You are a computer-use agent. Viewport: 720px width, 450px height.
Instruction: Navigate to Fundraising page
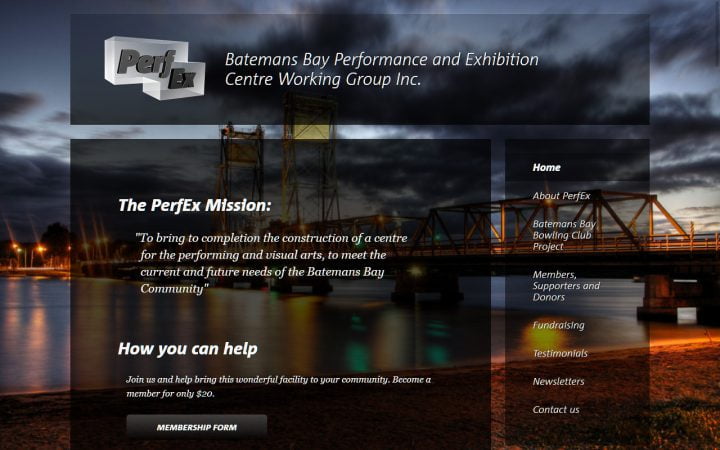click(x=558, y=326)
